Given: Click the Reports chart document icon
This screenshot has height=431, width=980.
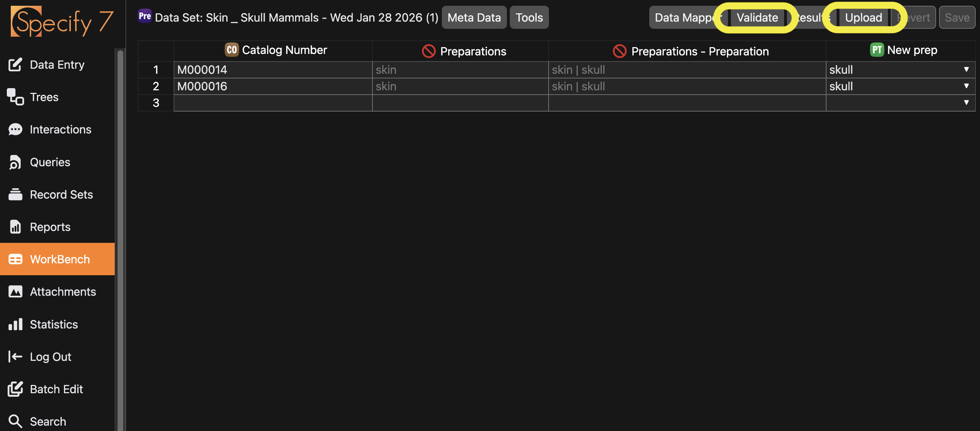Looking at the screenshot, I should pyautogui.click(x=15, y=227).
